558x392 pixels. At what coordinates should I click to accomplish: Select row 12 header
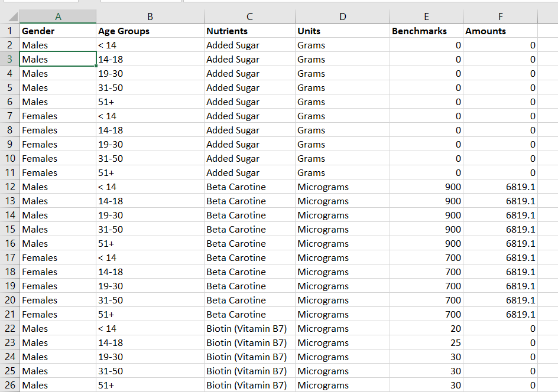10,187
